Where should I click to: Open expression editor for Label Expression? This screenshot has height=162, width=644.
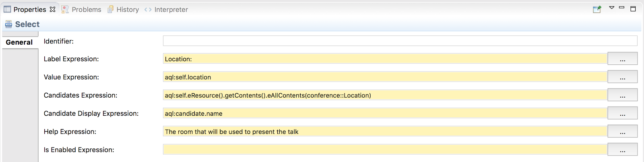[x=622, y=59]
